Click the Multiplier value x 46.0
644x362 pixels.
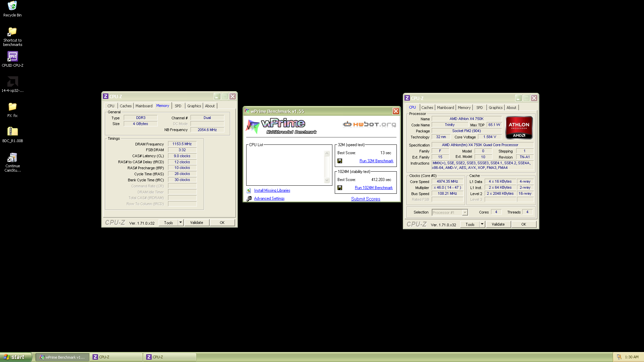[x=447, y=187]
